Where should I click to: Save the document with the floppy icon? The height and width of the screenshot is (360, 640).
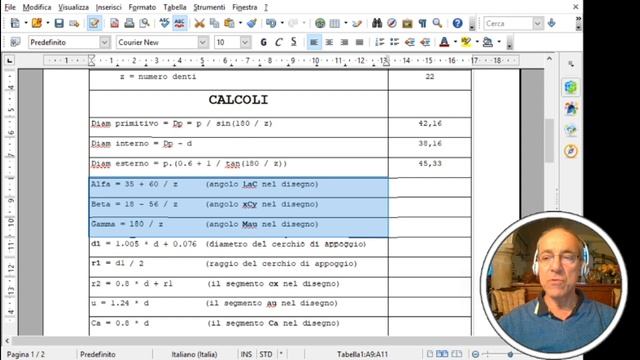tap(59, 23)
